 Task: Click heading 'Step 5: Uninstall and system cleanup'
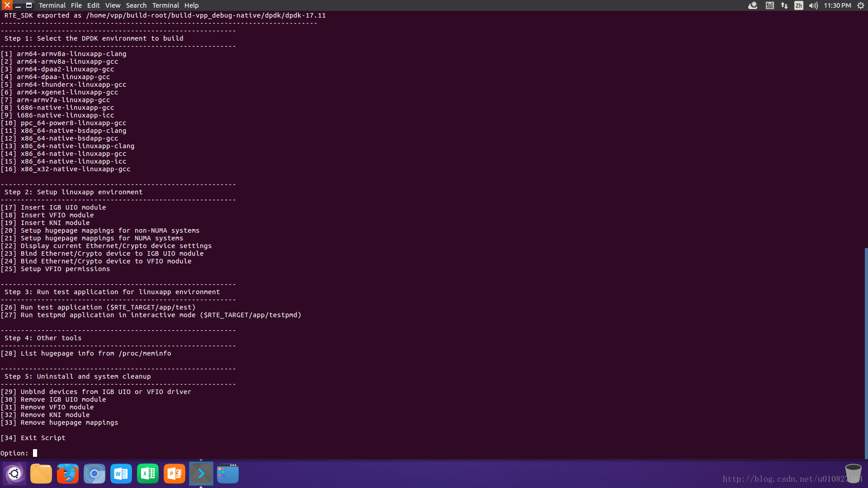[78, 376]
